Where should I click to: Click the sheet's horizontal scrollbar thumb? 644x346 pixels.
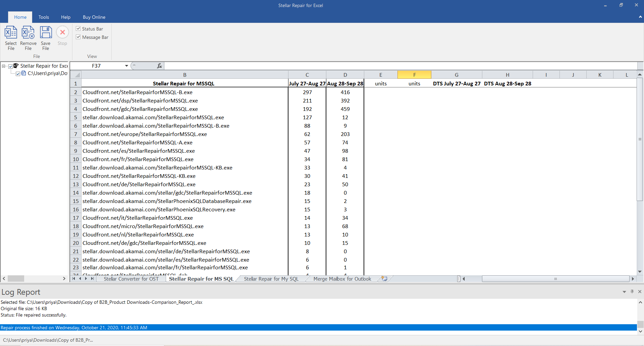pyautogui.click(x=555, y=279)
